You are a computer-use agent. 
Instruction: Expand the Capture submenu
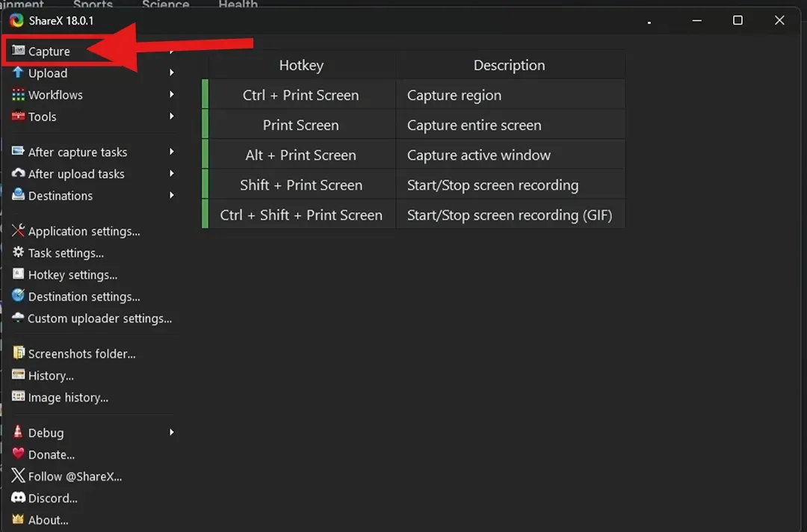coord(51,51)
